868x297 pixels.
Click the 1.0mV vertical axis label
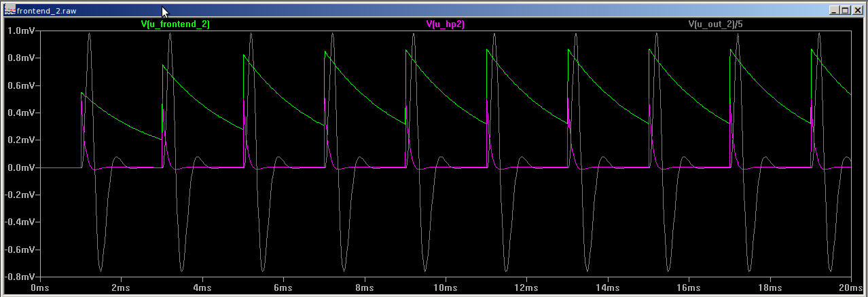[20, 31]
